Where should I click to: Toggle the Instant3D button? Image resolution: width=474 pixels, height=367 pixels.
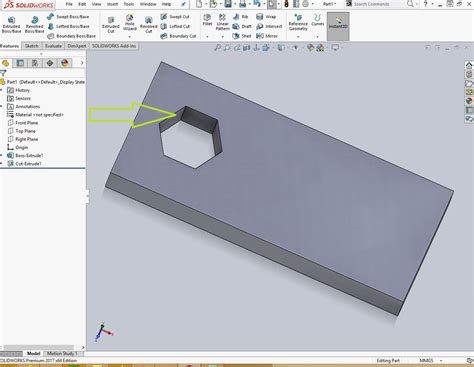pos(338,26)
